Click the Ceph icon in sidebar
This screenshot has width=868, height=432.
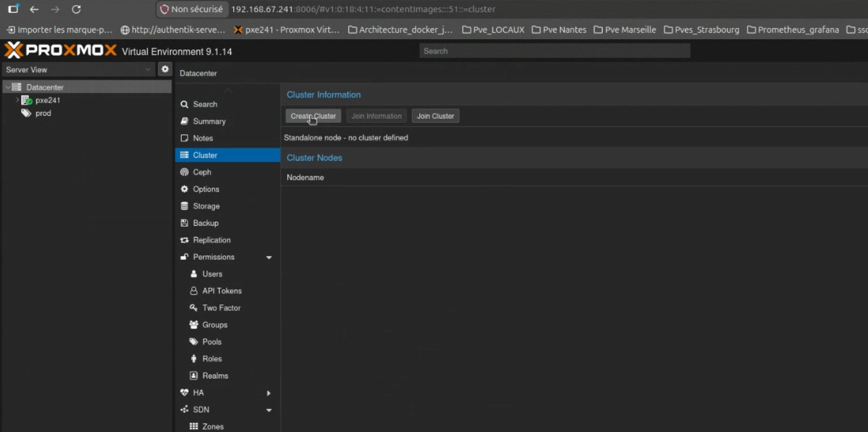(184, 172)
